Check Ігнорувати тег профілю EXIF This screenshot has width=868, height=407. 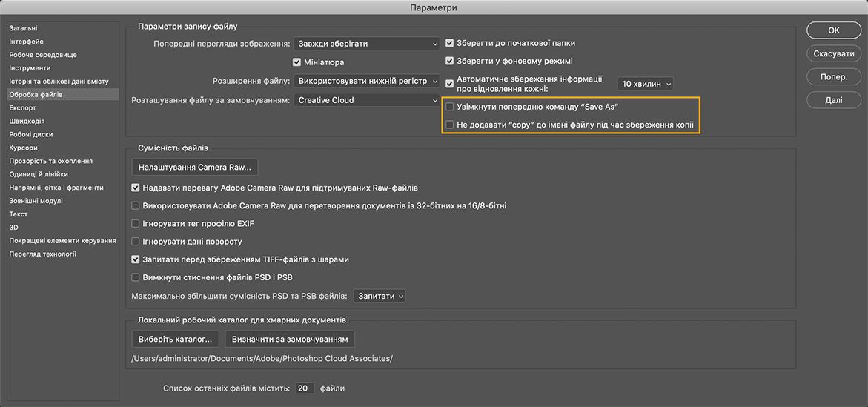pos(136,224)
